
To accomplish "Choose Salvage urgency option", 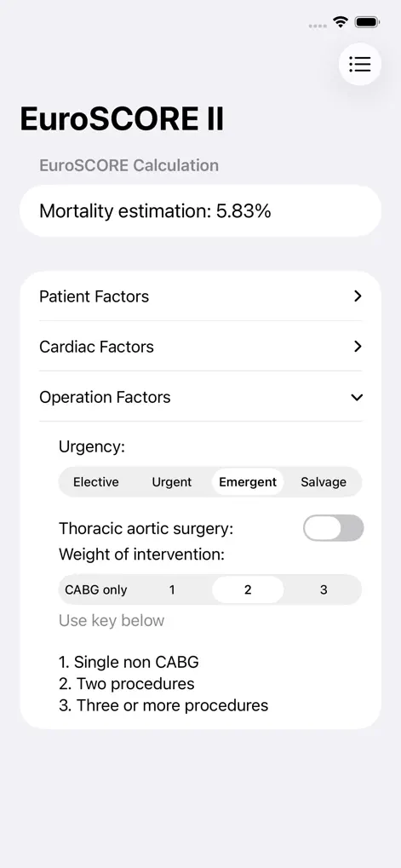I will pos(323,481).
